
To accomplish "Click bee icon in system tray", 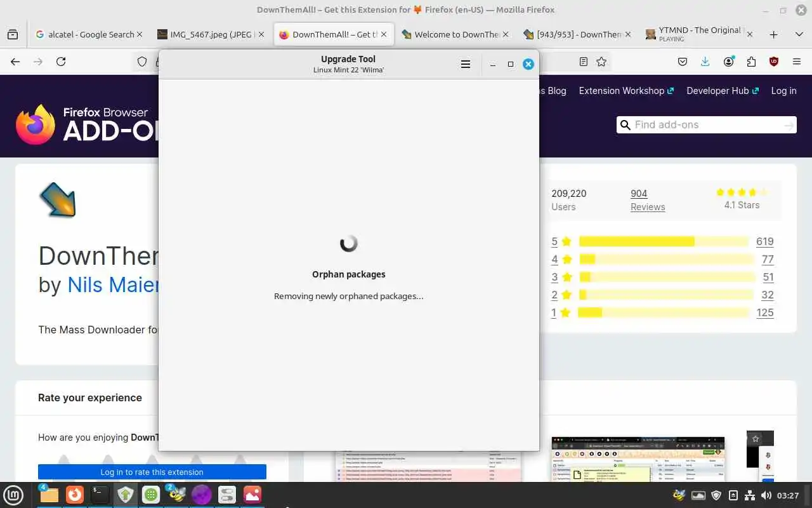I will pos(679,495).
